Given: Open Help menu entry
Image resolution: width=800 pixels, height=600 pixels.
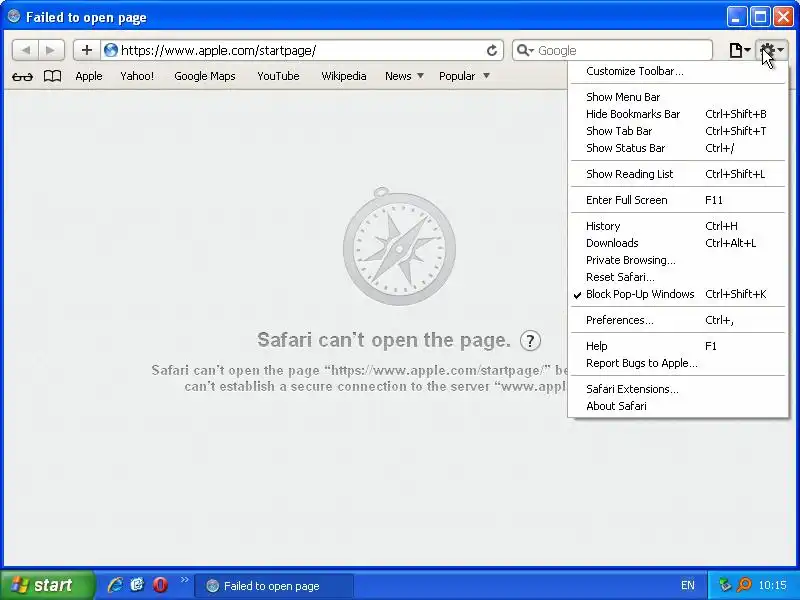Looking at the screenshot, I should point(678,346).
